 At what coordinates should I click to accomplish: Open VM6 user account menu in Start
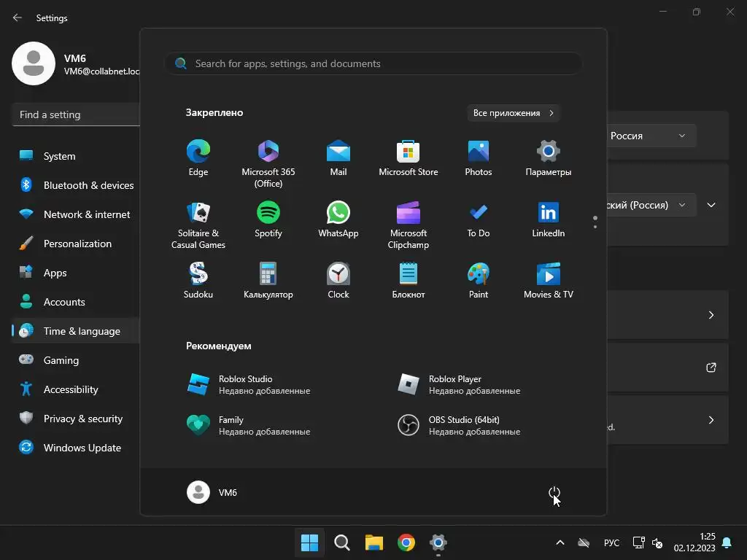212,492
